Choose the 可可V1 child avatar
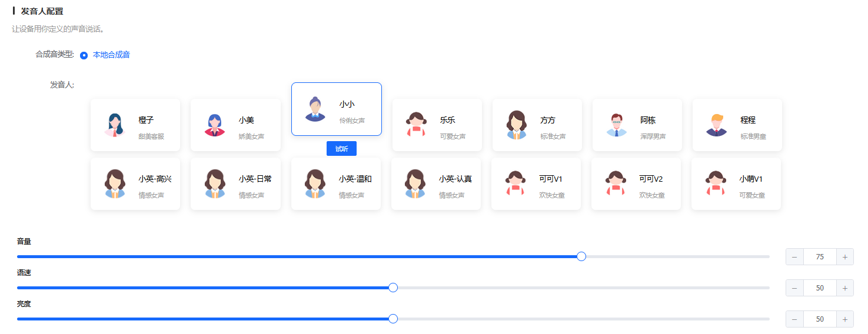868x334 pixels. 516,183
